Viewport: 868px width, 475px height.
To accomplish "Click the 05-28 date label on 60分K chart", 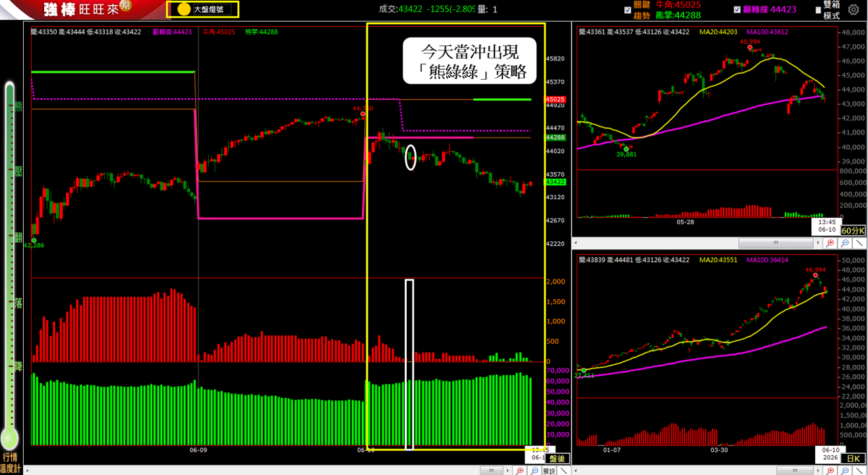I will 685,222.
